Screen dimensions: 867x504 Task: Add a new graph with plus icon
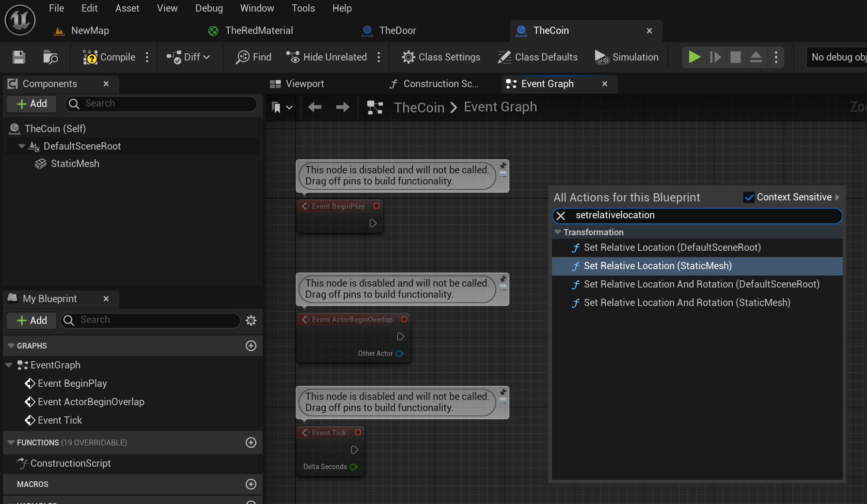(251, 346)
